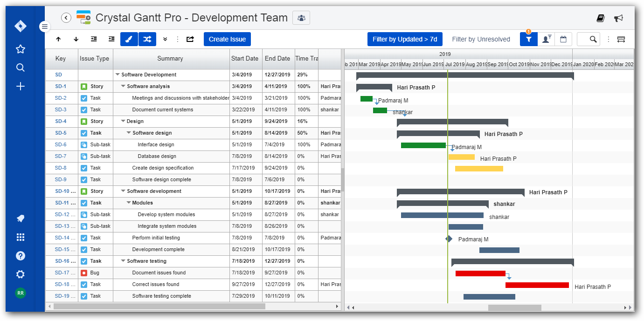Collapse the Software testing row
This screenshot has height=321, width=644.
coord(123,261)
